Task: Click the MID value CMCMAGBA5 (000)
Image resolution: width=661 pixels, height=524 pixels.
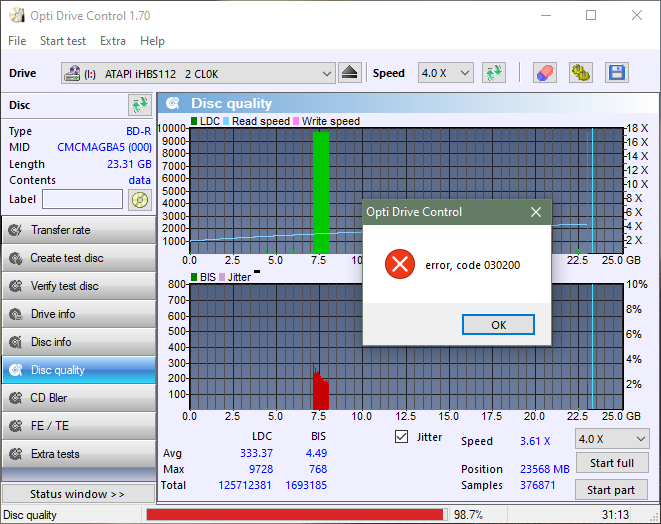Action: [x=104, y=147]
